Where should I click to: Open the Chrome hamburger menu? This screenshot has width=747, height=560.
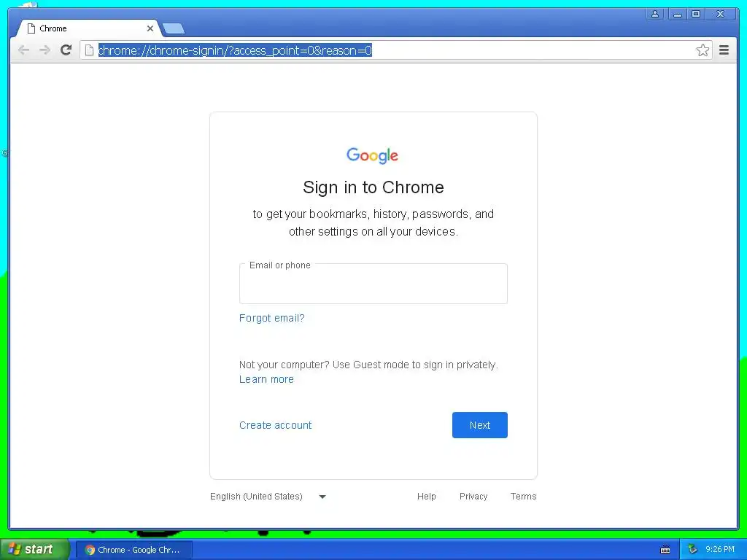tap(724, 50)
